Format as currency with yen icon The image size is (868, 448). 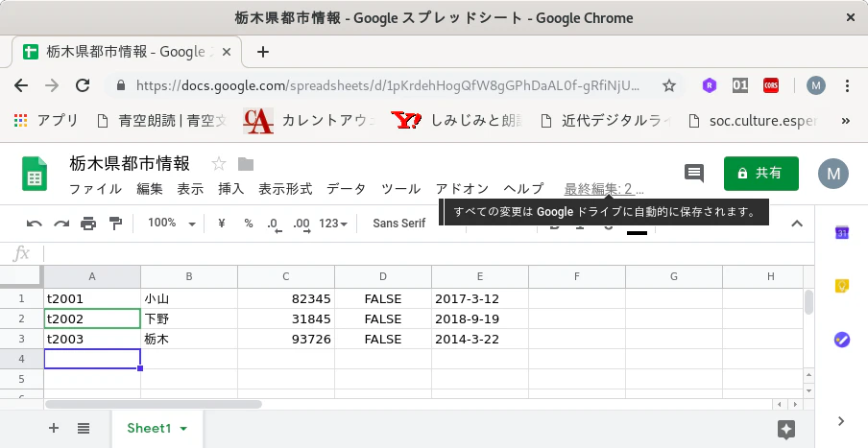coord(222,223)
